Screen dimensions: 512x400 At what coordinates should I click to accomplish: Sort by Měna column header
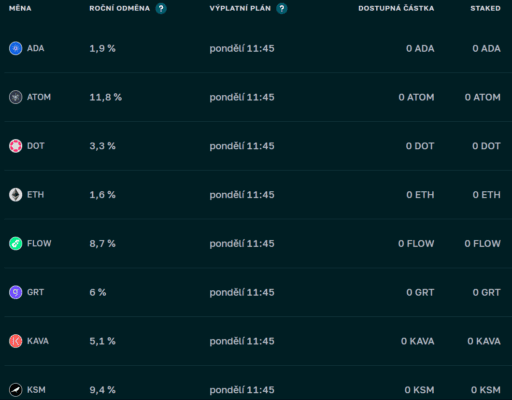[20, 8]
